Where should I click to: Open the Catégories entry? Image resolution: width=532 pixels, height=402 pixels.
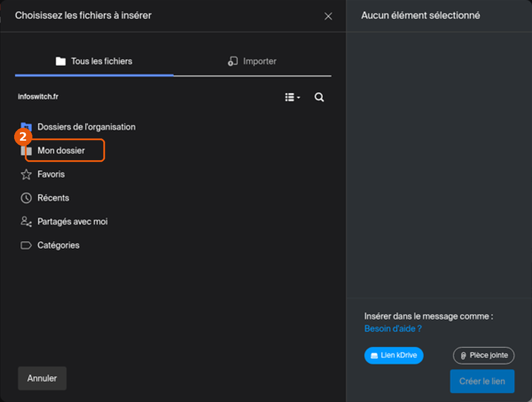tap(59, 245)
